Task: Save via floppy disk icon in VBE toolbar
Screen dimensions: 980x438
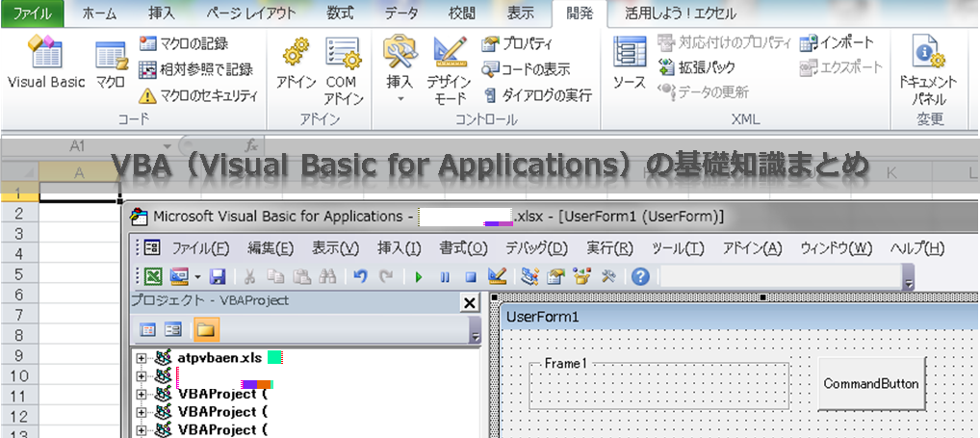Action: pos(218,276)
